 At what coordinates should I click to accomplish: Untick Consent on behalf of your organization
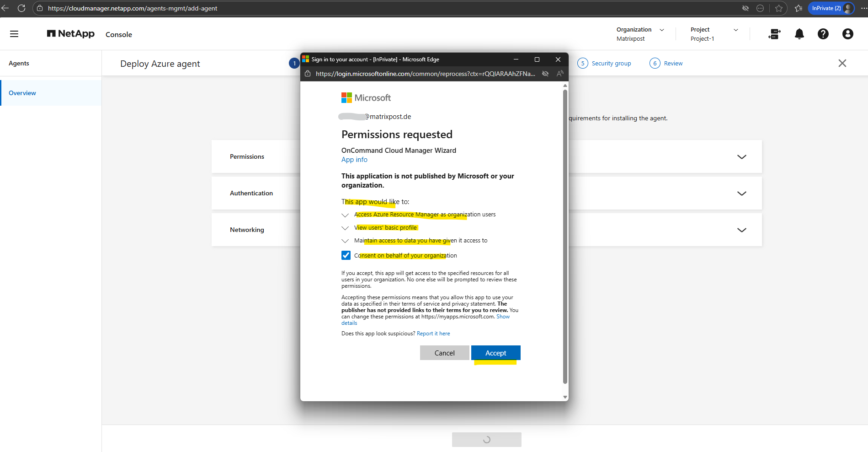click(346, 255)
